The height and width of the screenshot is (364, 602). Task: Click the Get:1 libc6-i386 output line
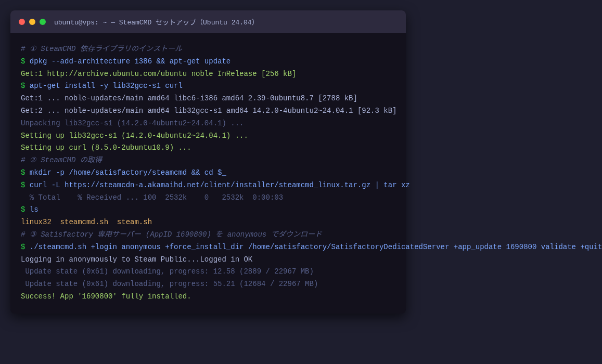click(189, 98)
